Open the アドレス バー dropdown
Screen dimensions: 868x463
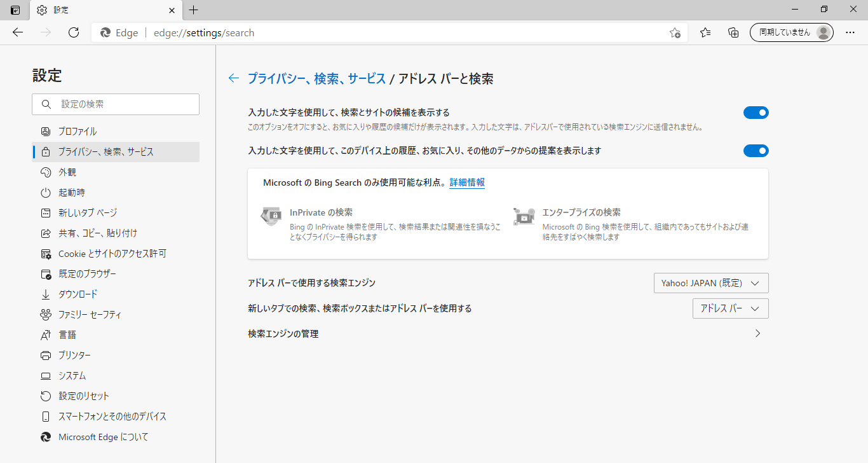pos(731,308)
